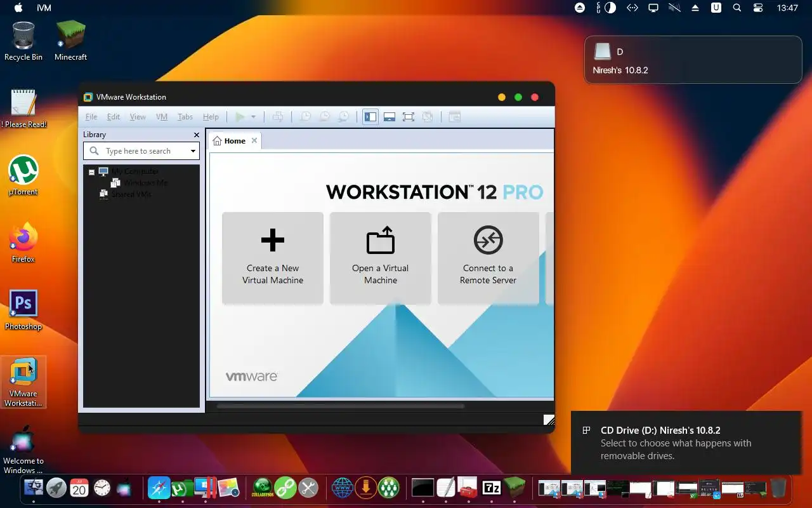Click the Spotlight search magnifier in menu bar
This screenshot has width=812, height=508.
[737, 8]
